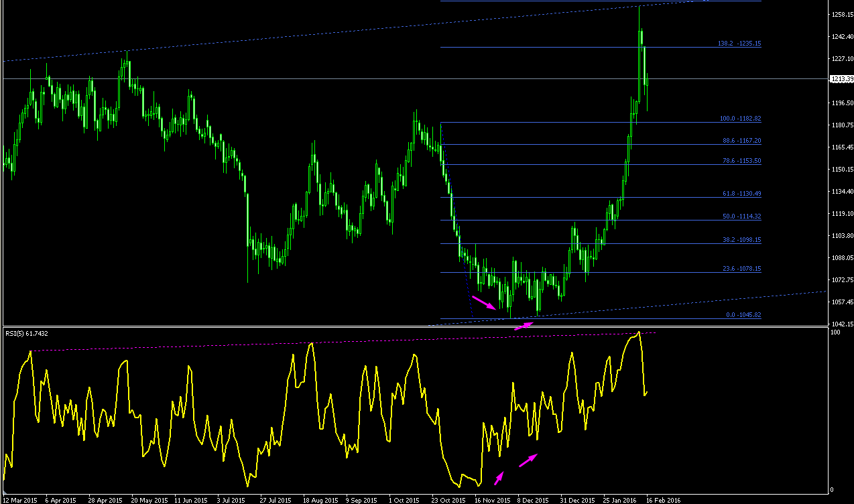This screenshot has width=854, height=504.
Task: Select the 18 Aug 2015 time axis label
Action: tap(320, 500)
